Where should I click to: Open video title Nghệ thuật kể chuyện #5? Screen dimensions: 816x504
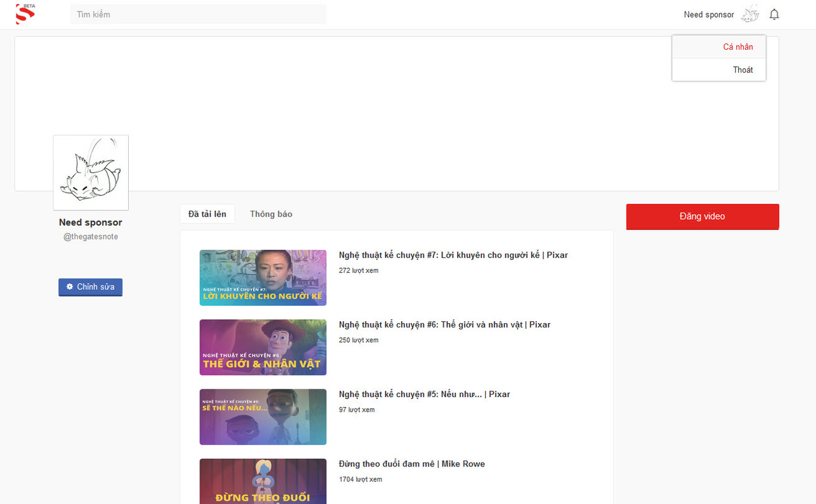[x=425, y=394]
